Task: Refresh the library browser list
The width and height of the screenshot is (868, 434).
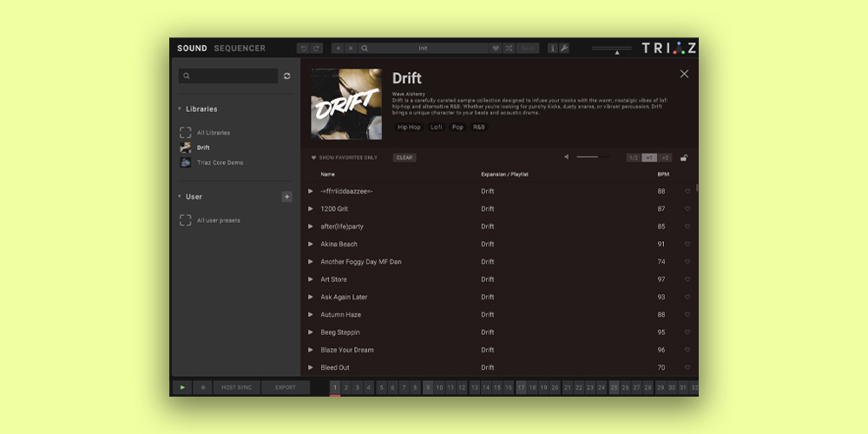Action: (x=286, y=76)
